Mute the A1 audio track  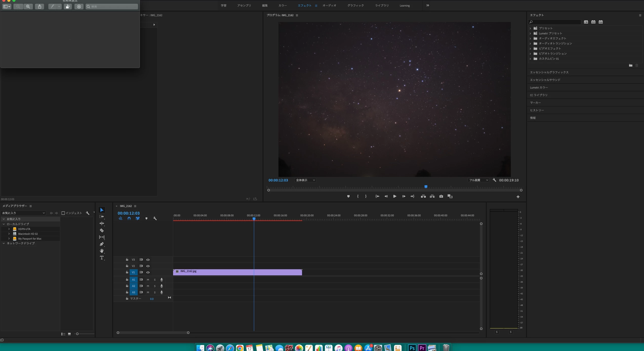click(148, 280)
